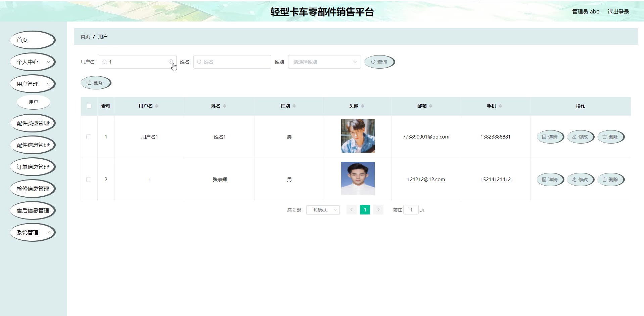Click the 共 2 条 total count text
This screenshot has width=644, height=316.
(294, 210)
